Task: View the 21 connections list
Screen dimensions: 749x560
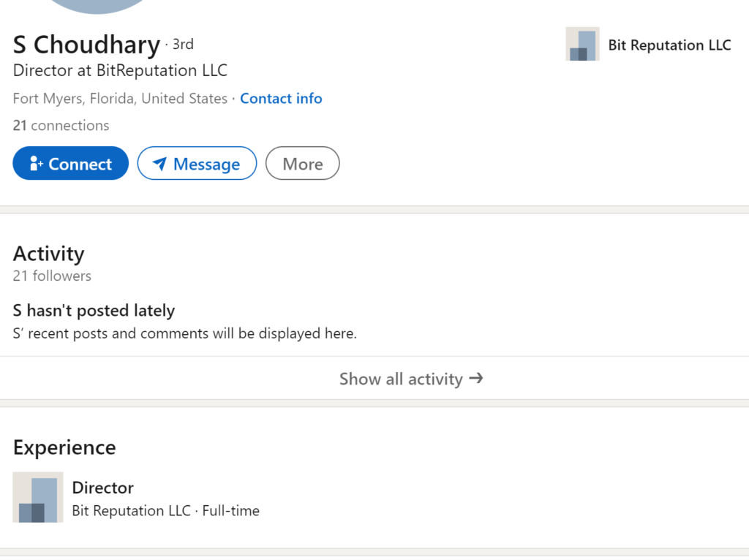Action: tap(61, 126)
